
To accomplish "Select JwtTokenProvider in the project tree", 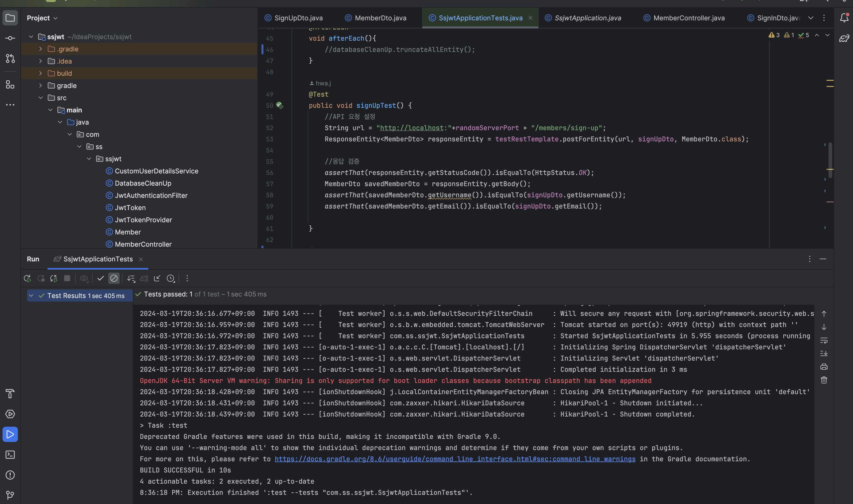I will coord(143,220).
